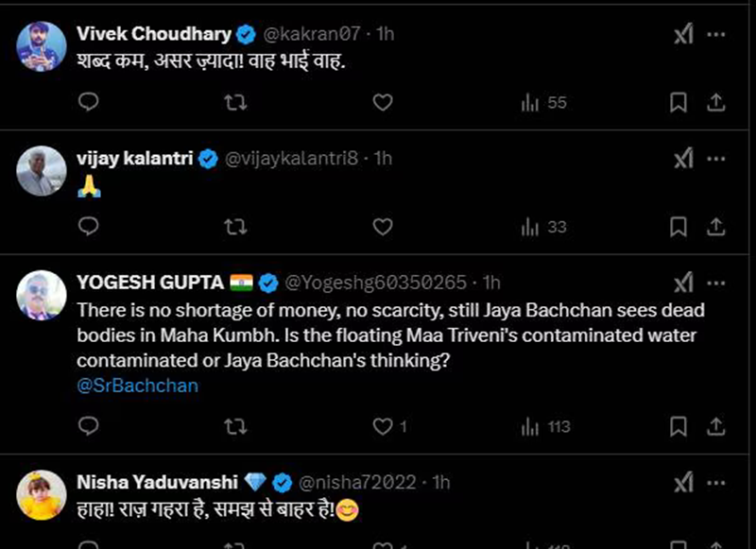Retweet Yogesh Gupta's Maha Kumbh post

pyautogui.click(x=235, y=427)
